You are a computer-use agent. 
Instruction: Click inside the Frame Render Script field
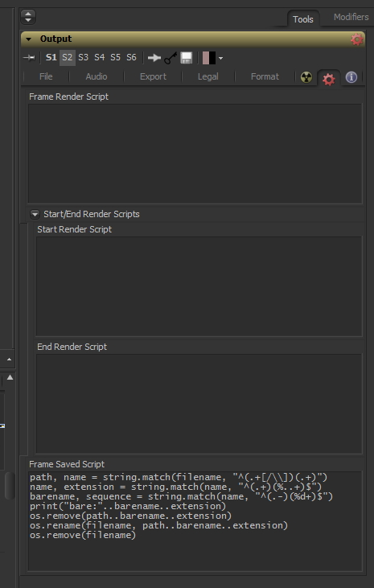195,154
